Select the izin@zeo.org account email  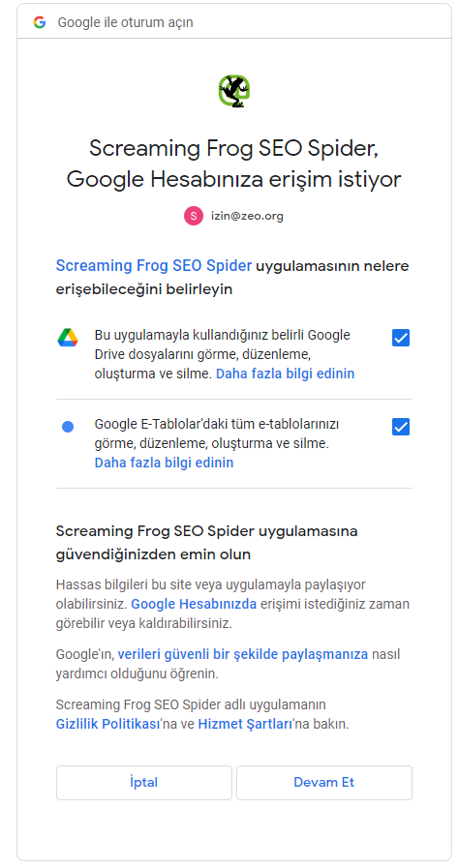coord(247,216)
